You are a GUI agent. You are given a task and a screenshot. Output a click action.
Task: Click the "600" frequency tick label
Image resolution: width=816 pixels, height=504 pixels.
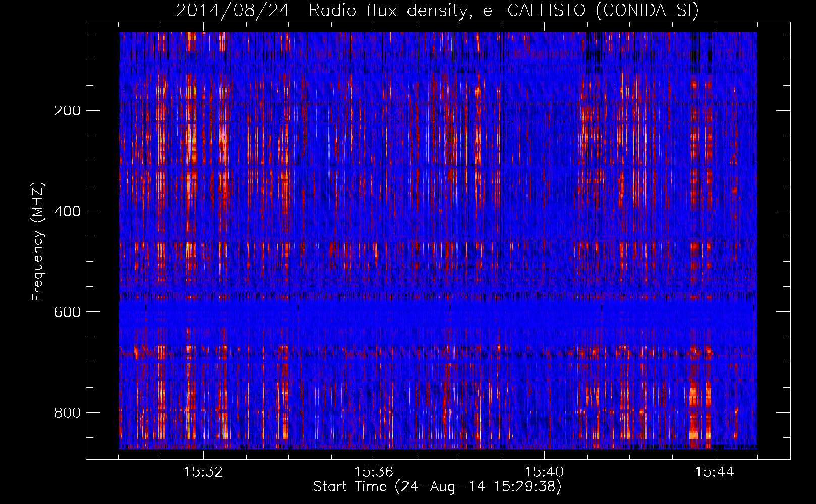click(x=67, y=312)
